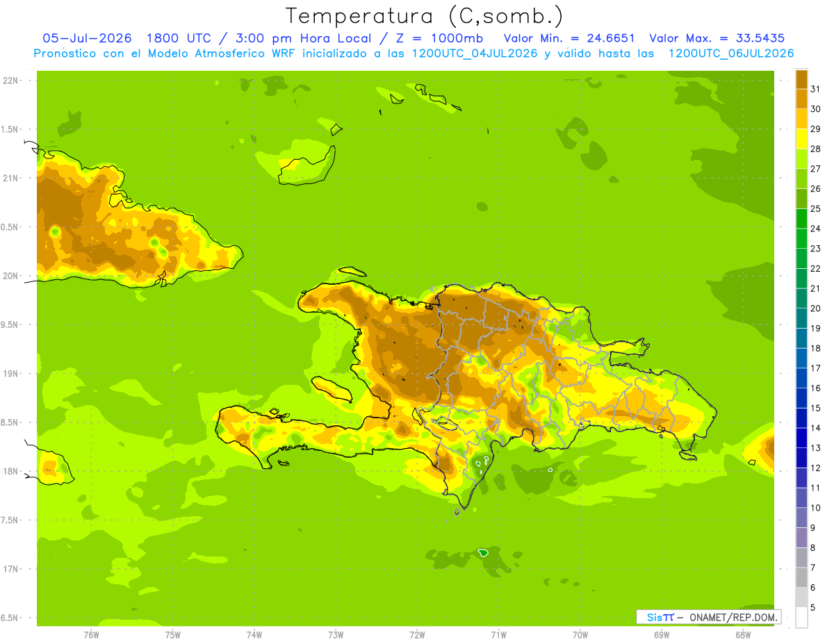Click latitude axis label "20N"
The width and height of the screenshot is (834, 644).
pos(10,276)
